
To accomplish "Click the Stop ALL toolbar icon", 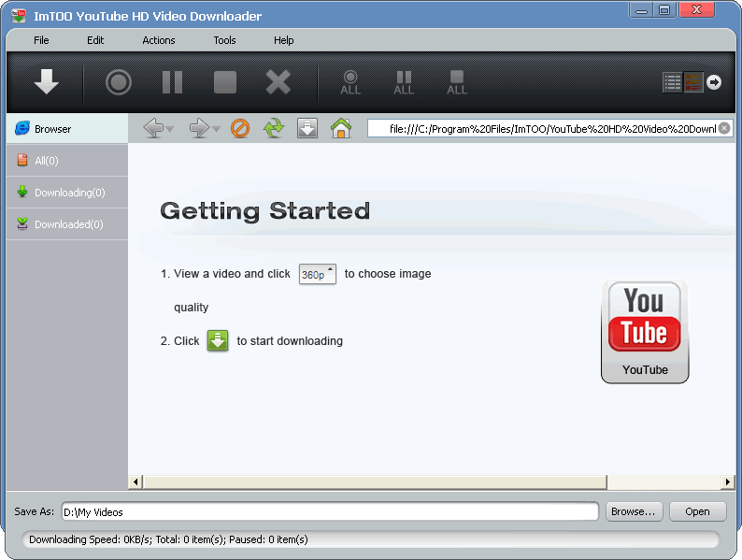I will (457, 82).
